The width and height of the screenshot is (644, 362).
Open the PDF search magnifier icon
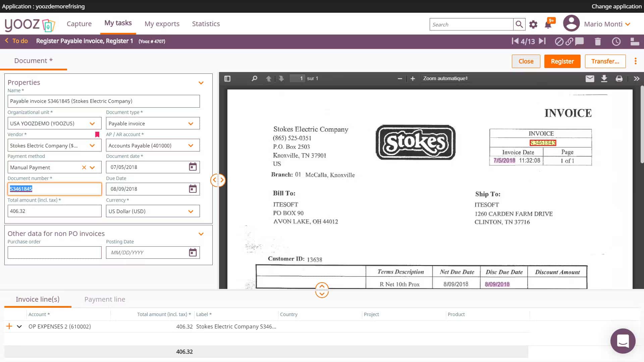(254, 78)
